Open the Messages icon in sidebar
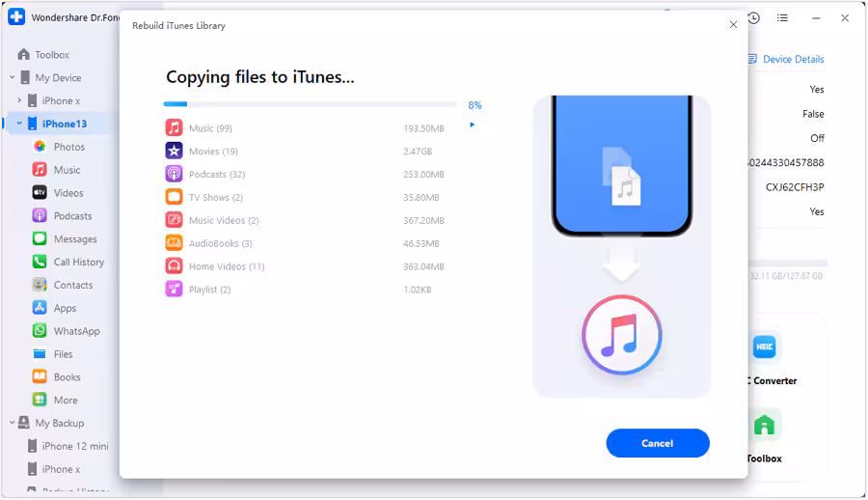868x500 pixels. point(40,239)
